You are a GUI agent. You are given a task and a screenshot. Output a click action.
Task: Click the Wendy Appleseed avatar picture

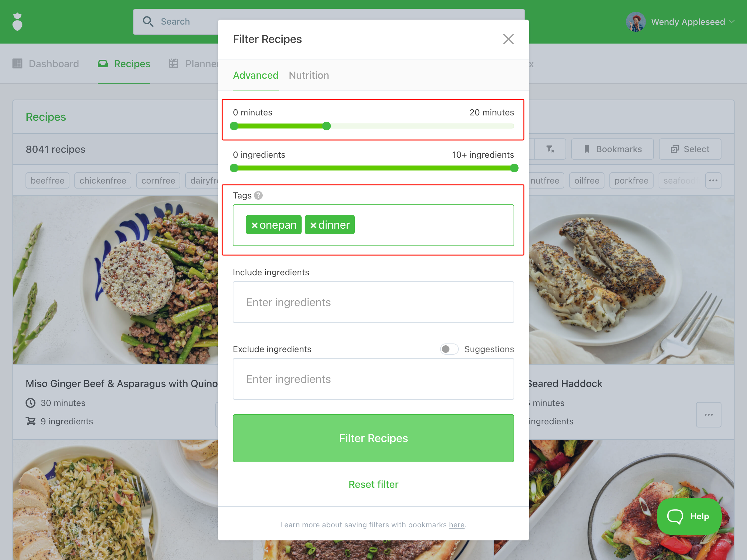click(x=636, y=22)
